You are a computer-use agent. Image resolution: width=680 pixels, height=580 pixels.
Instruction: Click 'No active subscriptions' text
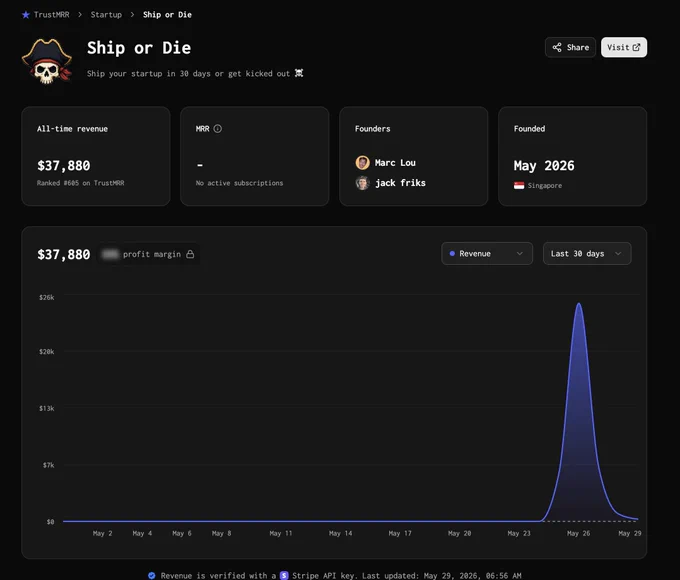coord(239,183)
